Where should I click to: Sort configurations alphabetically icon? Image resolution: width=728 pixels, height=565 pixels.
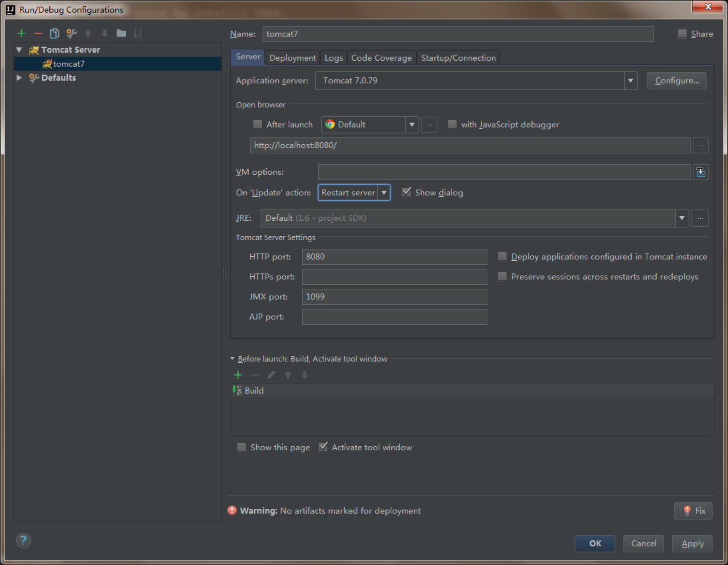(138, 33)
